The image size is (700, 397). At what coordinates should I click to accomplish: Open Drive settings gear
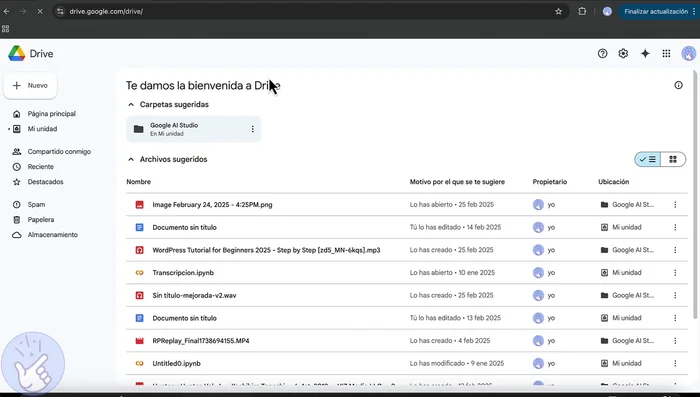[623, 54]
